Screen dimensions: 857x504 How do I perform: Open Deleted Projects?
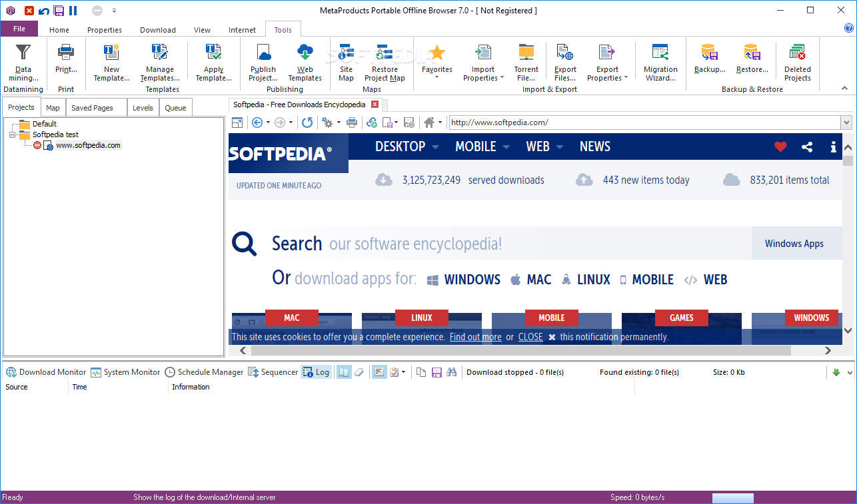(x=797, y=63)
